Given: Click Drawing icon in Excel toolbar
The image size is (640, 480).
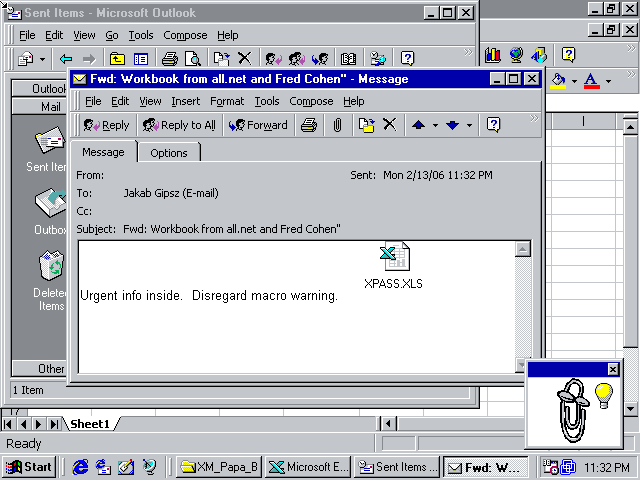Looking at the screenshot, I should (539, 55).
